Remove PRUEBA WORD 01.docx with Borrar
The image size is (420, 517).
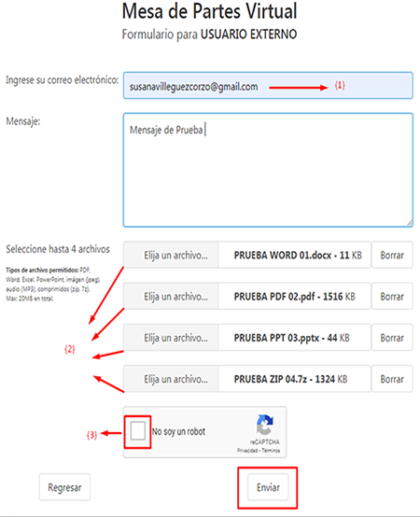392,255
